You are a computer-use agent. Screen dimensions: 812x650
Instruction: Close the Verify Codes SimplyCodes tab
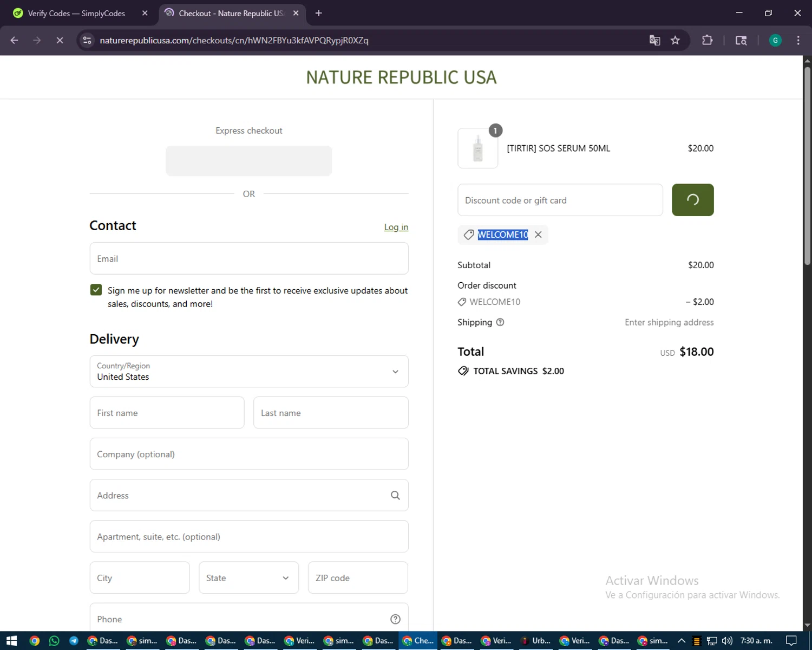tap(145, 13)
